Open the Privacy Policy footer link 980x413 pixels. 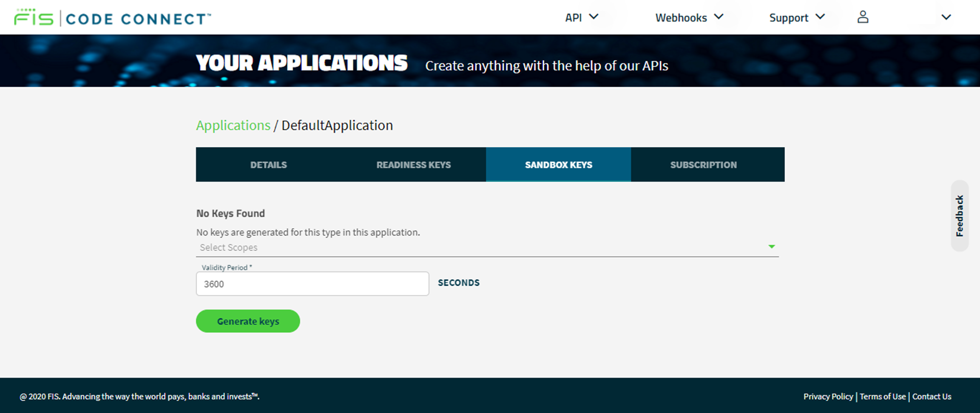point(828,397)
